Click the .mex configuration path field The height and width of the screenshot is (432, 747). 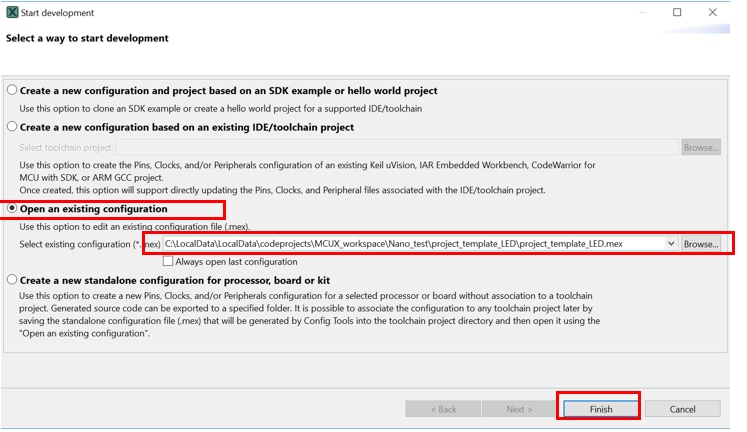[410, 244]
